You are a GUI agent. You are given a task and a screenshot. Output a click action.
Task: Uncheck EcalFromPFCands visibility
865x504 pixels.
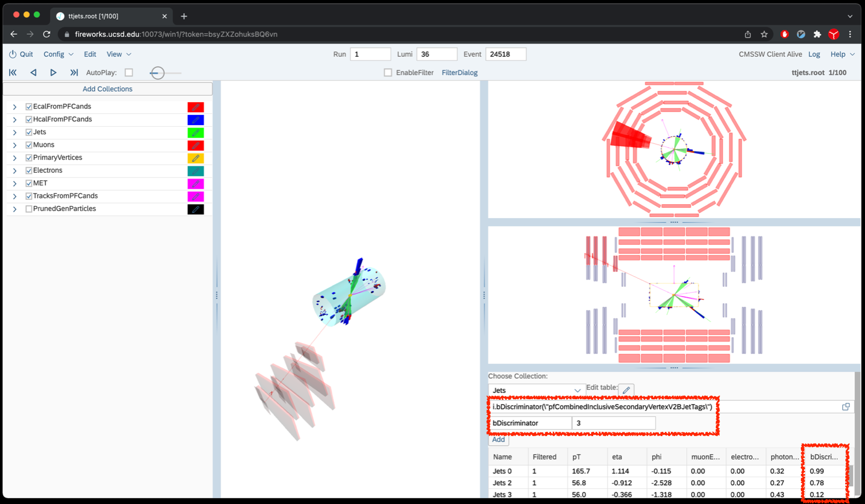coord(29,107)
